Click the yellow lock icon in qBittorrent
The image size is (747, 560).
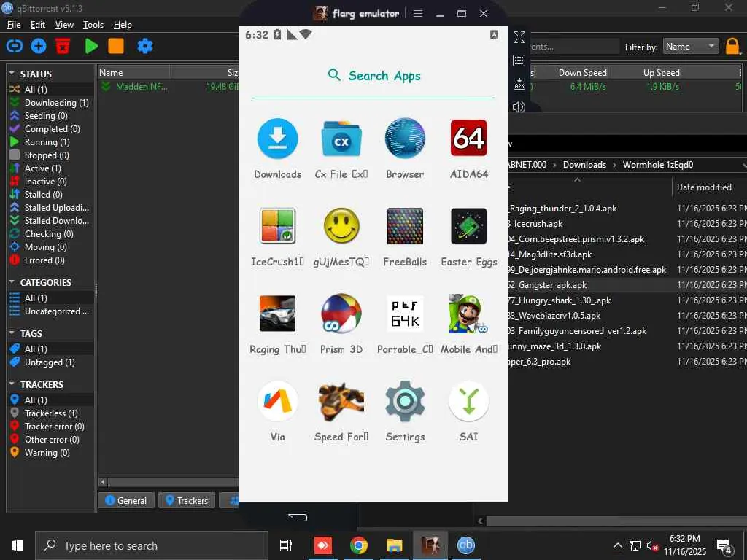(x=732, y=47)
